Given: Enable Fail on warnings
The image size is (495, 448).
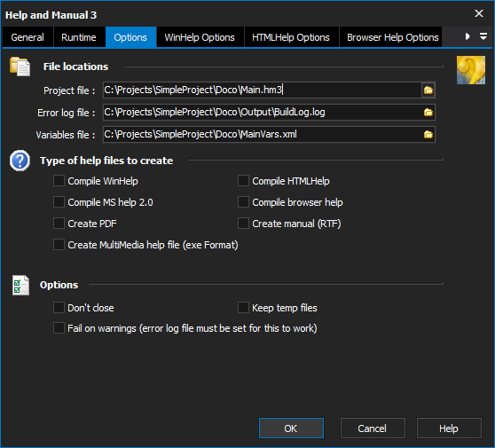Looking at the screenshot, I should pyautogui.click(x=59, y=328).
